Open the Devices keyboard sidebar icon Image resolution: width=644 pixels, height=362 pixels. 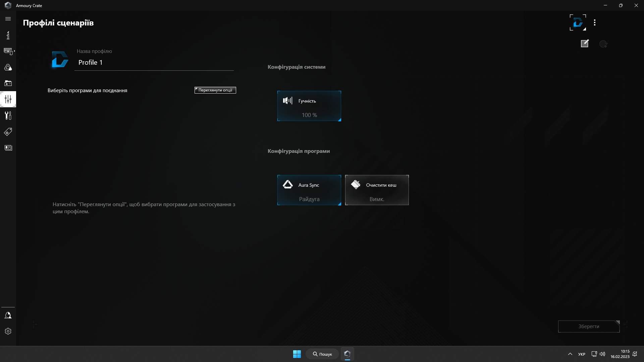pyautogui.click(x=8, y=51)
